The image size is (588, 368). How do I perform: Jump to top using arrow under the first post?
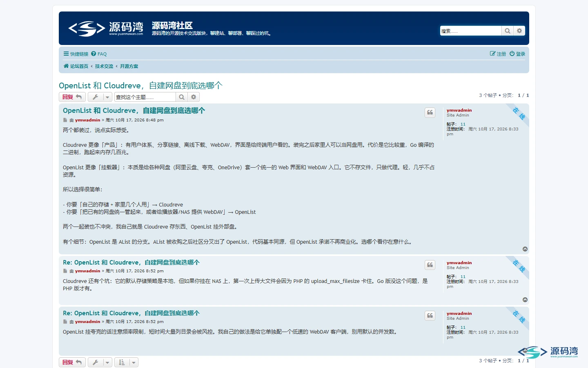point(525,249)
